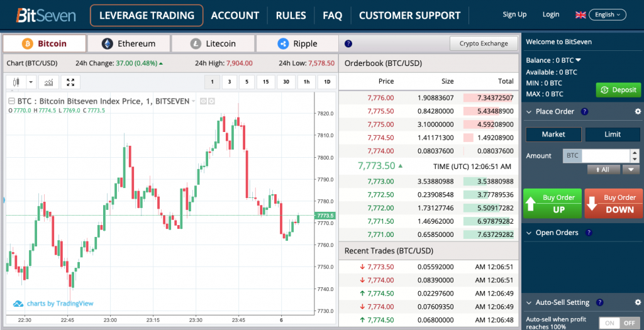
Task: Click ask price 7,776.00 in orderbook
Action: (x=380, y=98)
